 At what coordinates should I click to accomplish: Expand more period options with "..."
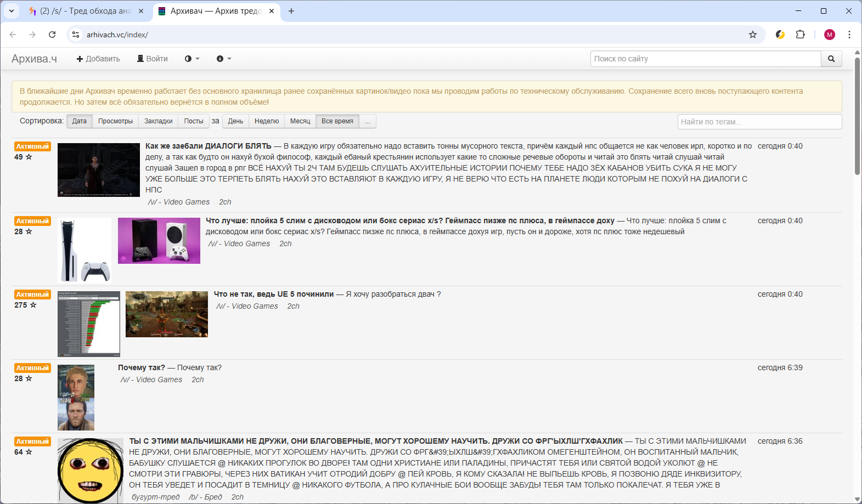[368, 121]
